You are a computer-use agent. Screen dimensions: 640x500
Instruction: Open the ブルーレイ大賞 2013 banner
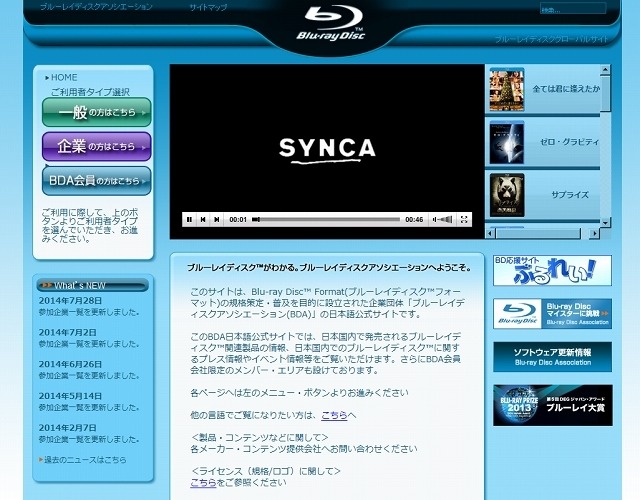[553, 405]
